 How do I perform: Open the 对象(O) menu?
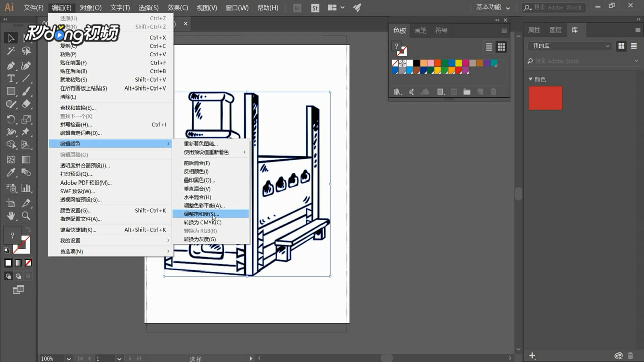coord(91,8)
